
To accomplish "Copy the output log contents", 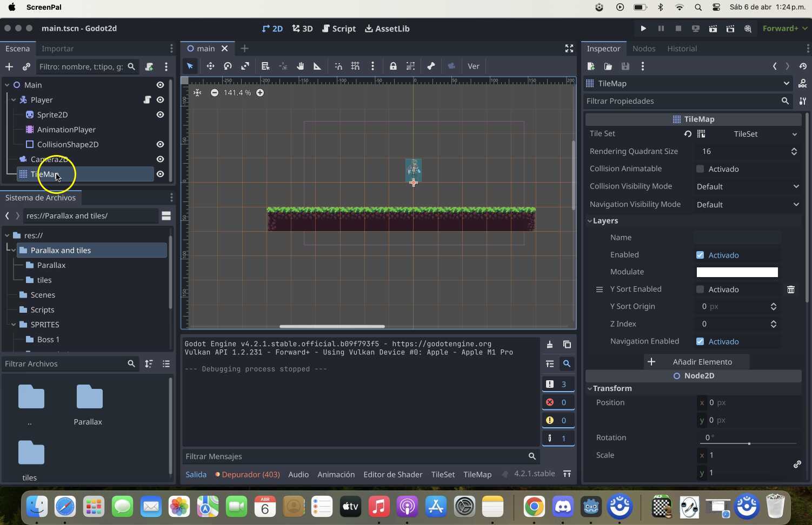I will tap(567, 345).
